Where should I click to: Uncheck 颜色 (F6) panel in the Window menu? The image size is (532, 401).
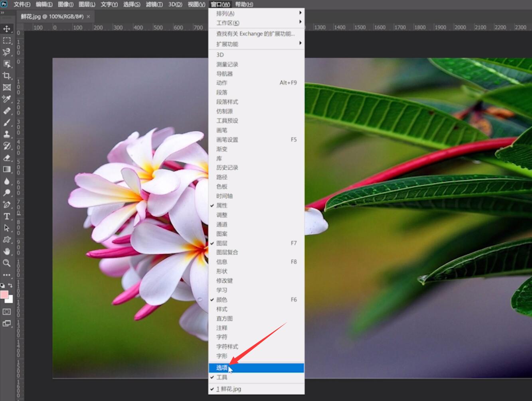[x=256, y=300]
